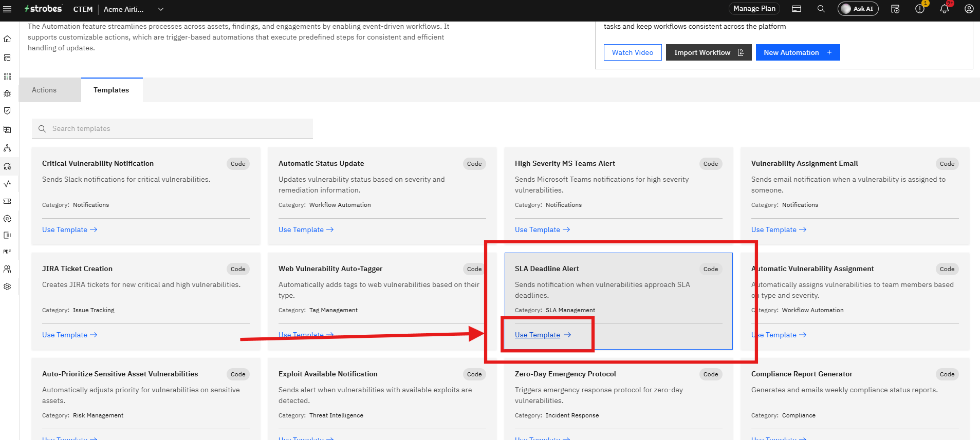Click Code badge on Web Vulnerability Auto-Tagger
Image resolution: width=980 pixels, height=440 pixels.
[x=474, y=269]
